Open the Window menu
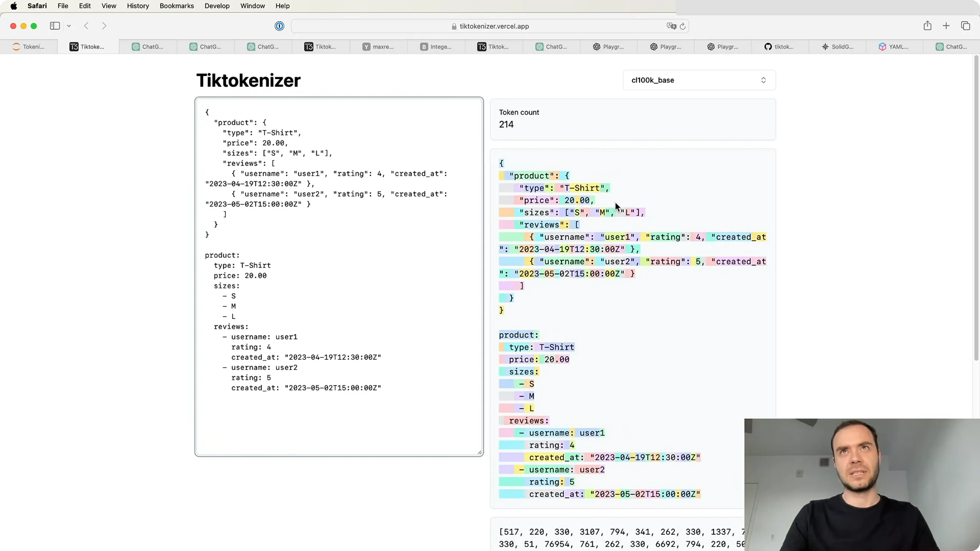The image size is (980, 551). [252, 6]
